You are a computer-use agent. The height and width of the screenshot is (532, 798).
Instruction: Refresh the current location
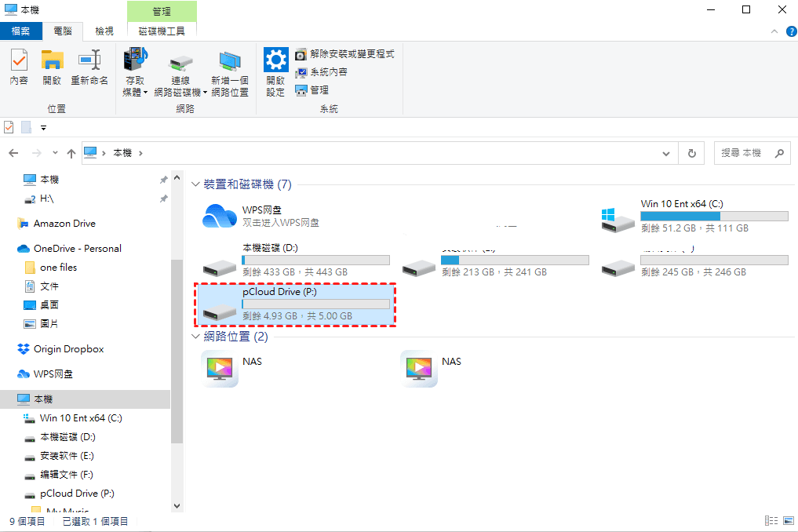(691, 153)
